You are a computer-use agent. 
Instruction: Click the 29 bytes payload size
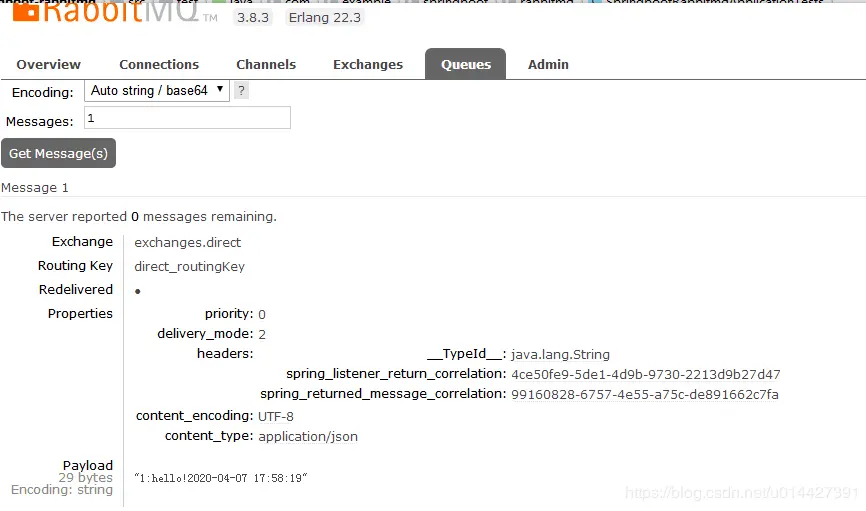tap(86, 477)
